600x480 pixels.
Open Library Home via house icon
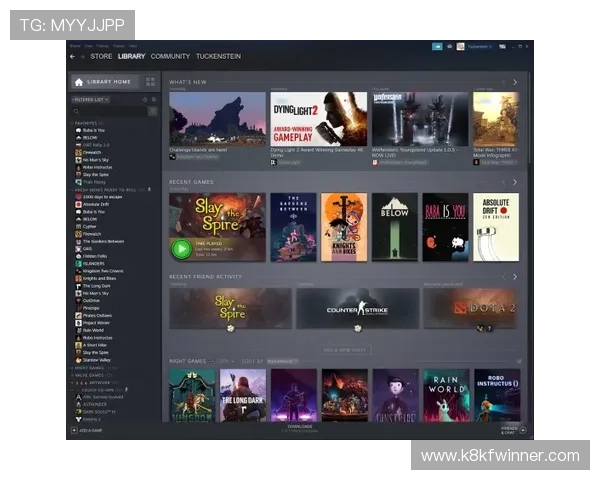click(x=79, y=82)
